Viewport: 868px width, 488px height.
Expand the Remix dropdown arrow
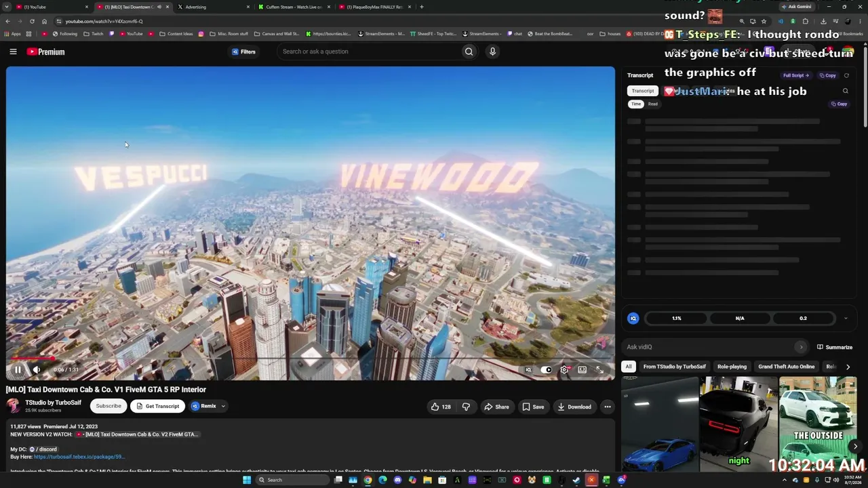[223, 406]
